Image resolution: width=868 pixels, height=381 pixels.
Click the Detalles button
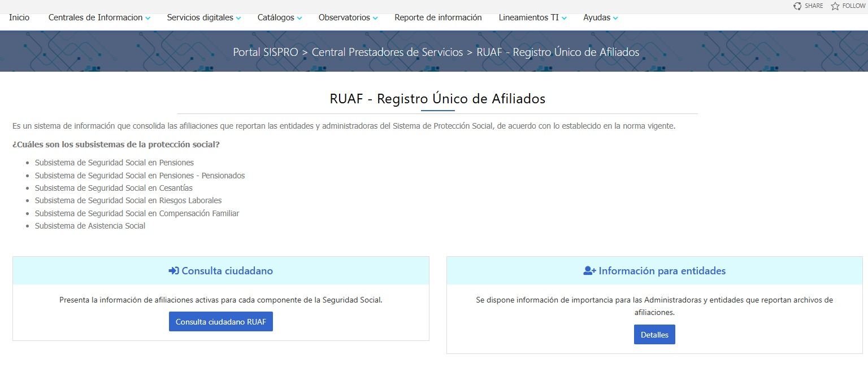pos(654,334)
